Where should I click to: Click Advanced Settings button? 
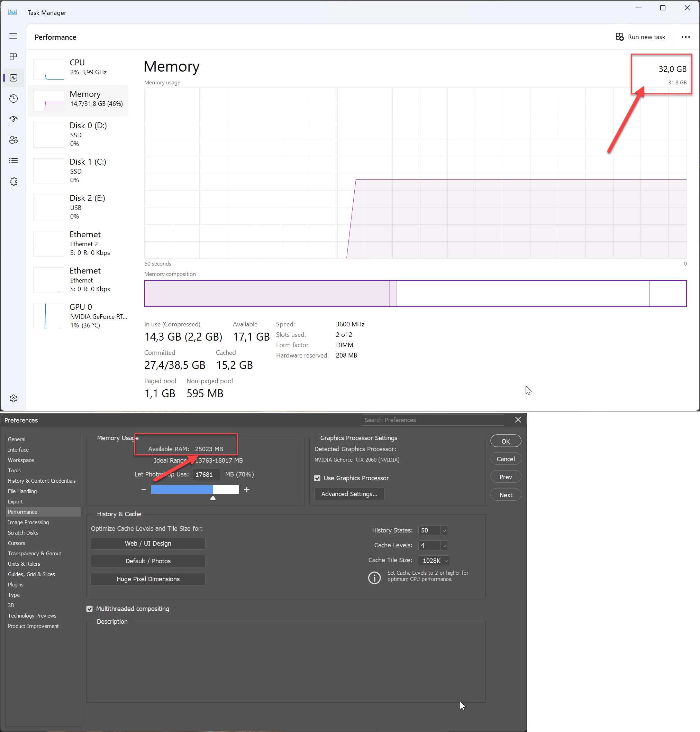pos(349,494)
